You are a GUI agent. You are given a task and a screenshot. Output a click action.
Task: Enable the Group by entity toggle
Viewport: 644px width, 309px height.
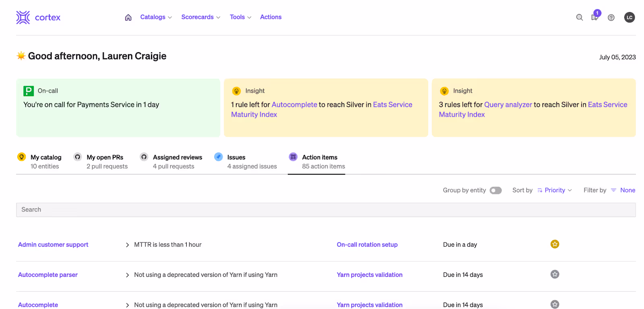tap(495, 190)
